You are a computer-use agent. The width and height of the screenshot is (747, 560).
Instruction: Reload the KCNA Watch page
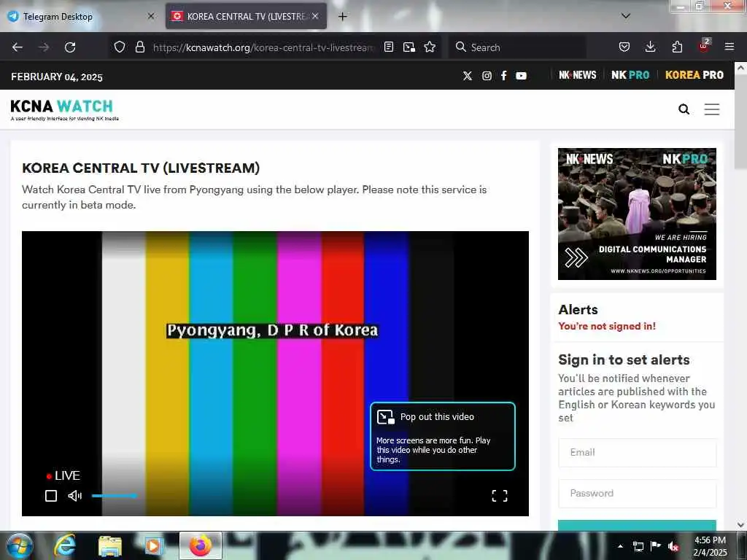coord(70,47)
